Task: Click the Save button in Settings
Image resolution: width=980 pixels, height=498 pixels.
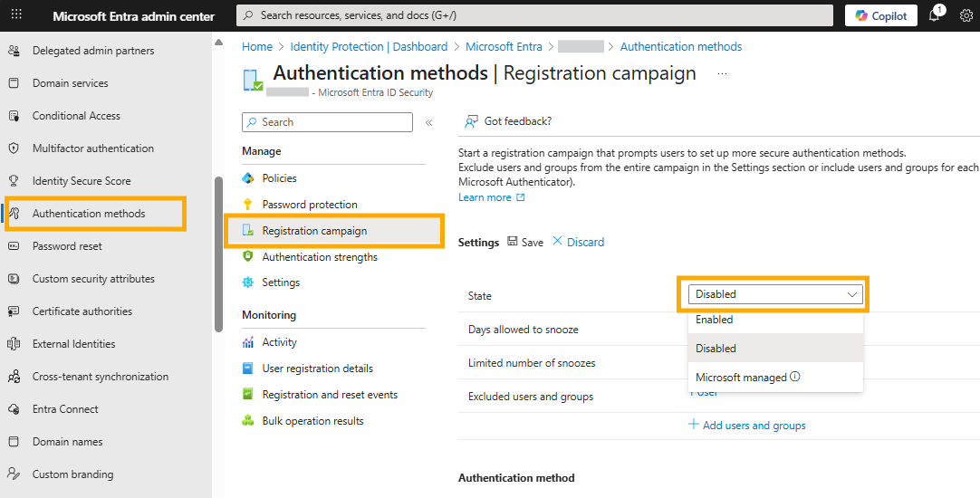Action: point(525,242)
